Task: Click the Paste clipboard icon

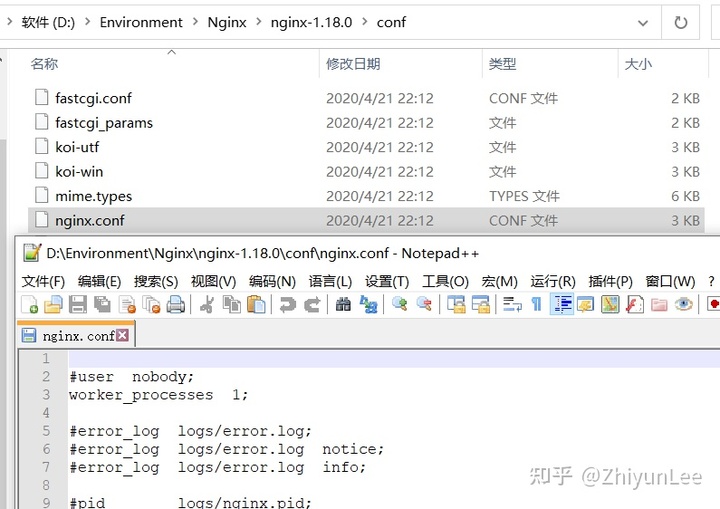Action: [x=256, y=305]
